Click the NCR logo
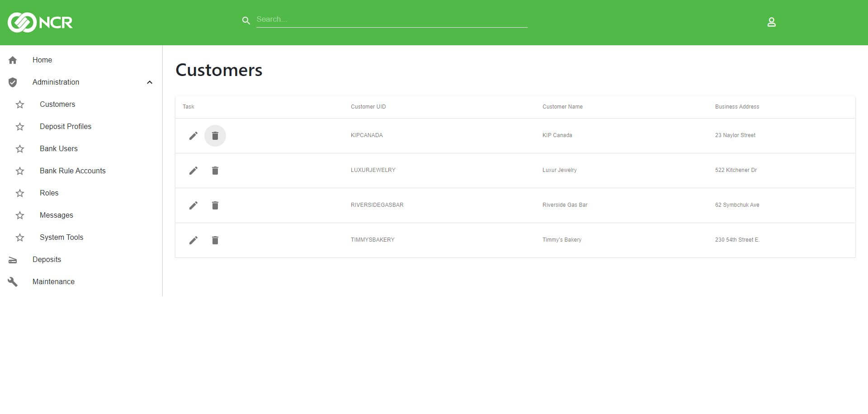 pos(40,22)
